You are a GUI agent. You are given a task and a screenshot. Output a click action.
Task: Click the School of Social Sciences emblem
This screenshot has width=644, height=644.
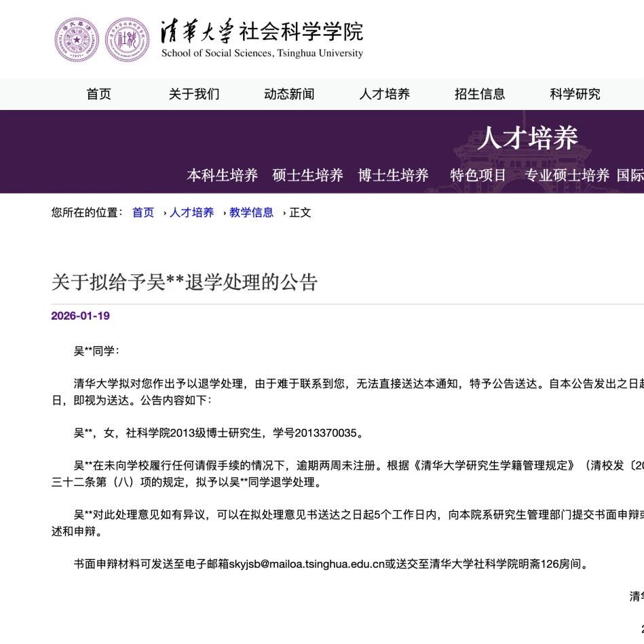coord(127,39)
